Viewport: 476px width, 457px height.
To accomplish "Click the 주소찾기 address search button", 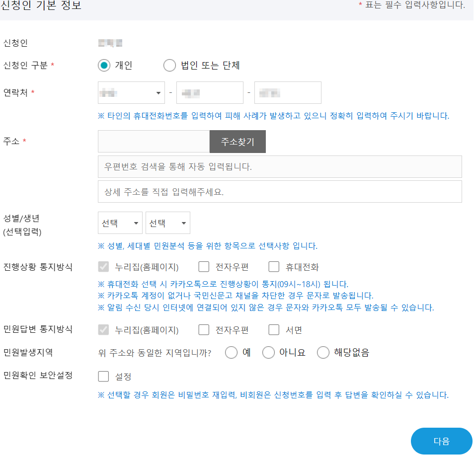I will click(239, 142).
